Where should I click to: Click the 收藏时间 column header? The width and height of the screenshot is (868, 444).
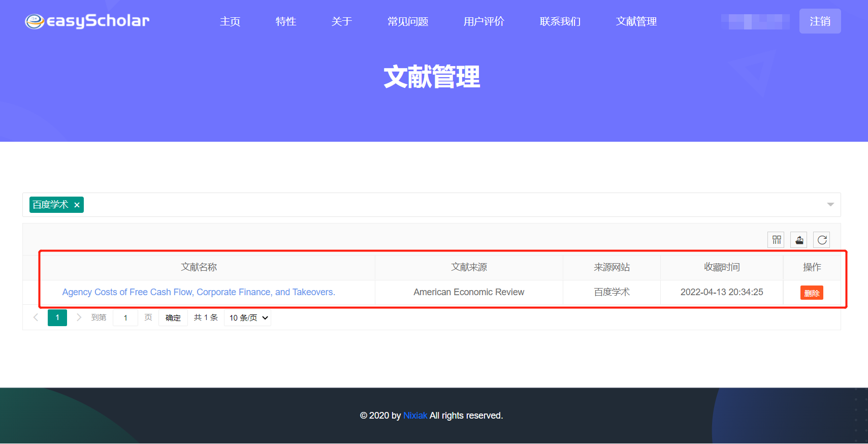722,267
